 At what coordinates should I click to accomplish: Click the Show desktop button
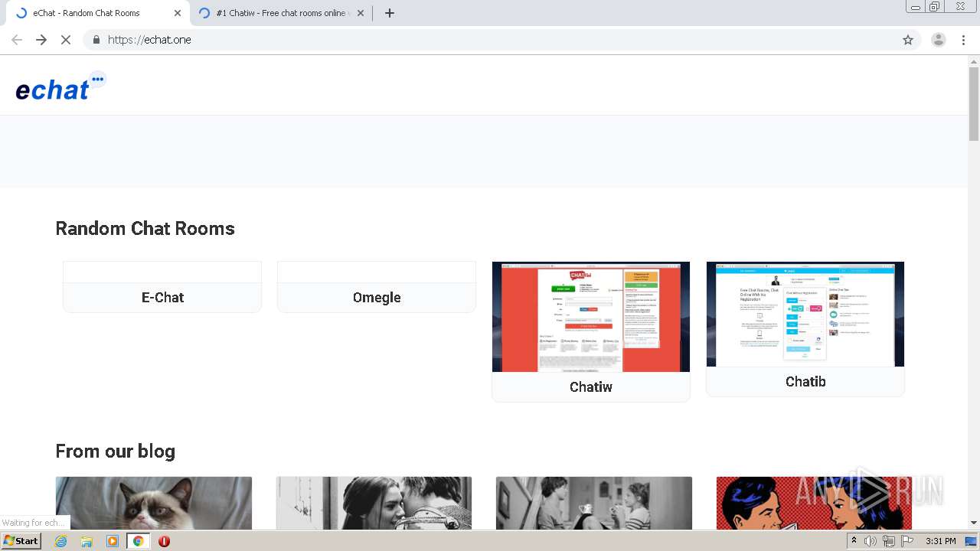coord(972,541)
